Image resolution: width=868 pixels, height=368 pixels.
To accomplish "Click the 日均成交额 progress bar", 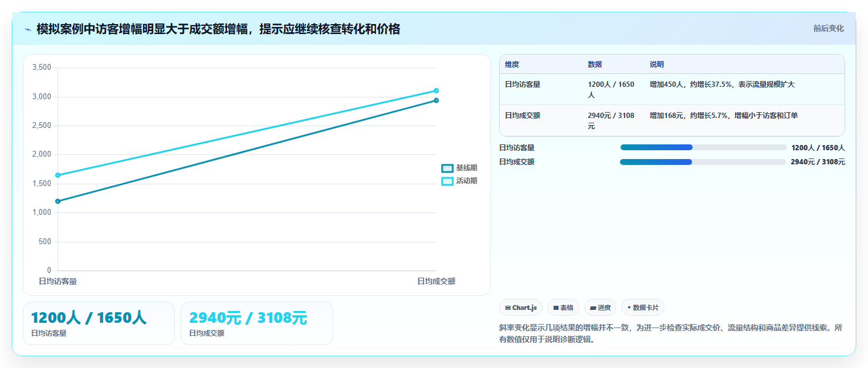I will (703, 161).
